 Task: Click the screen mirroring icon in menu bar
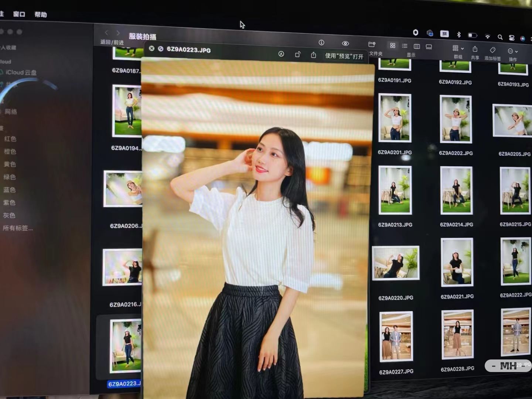tap(430, 33)
